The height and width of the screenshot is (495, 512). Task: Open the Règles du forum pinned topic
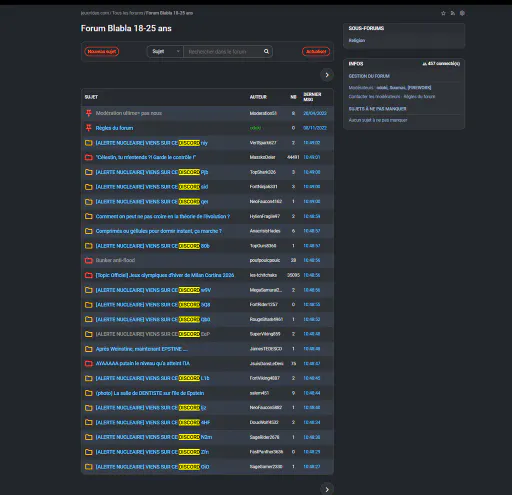[x=114, y=128]
